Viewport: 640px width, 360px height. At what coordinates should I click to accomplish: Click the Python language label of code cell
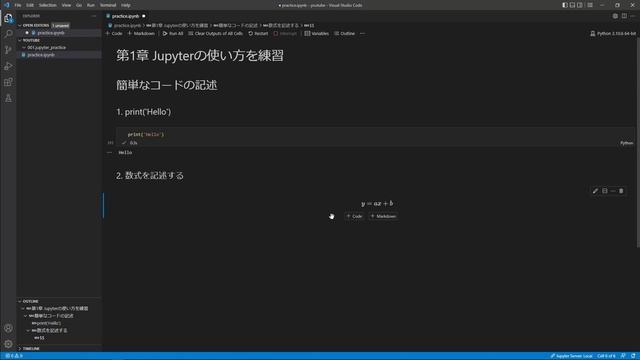[x=627, y=143]
